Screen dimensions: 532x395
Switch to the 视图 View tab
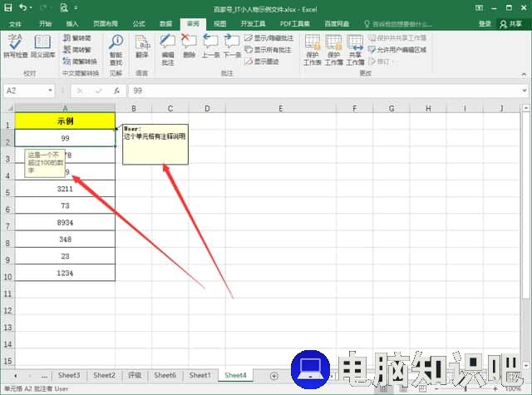click(x=219, y=24)
